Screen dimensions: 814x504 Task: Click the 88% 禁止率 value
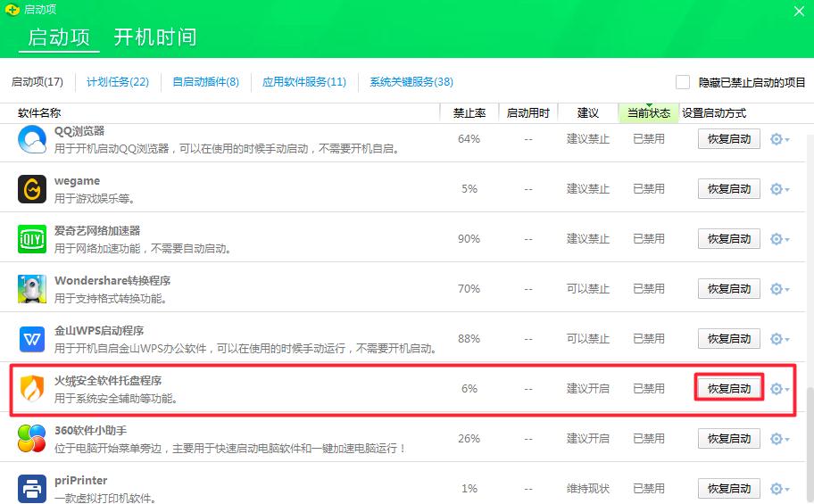[469, 339]
